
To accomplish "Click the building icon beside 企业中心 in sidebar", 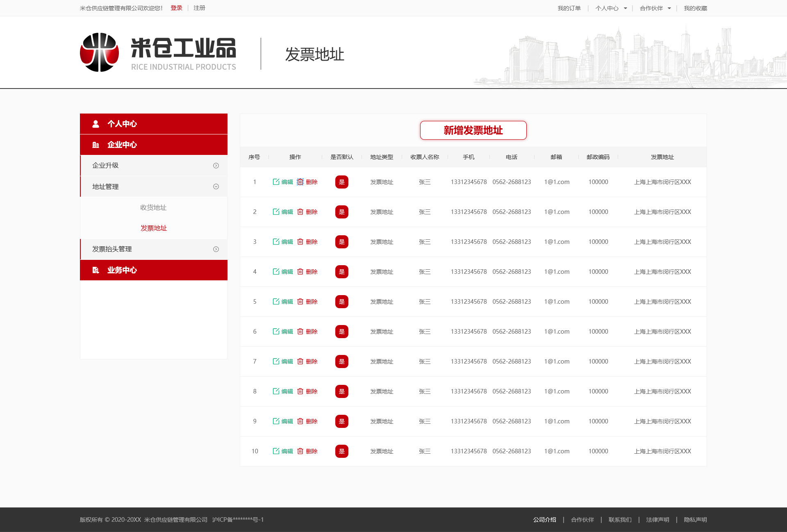I will coord(96,145).
